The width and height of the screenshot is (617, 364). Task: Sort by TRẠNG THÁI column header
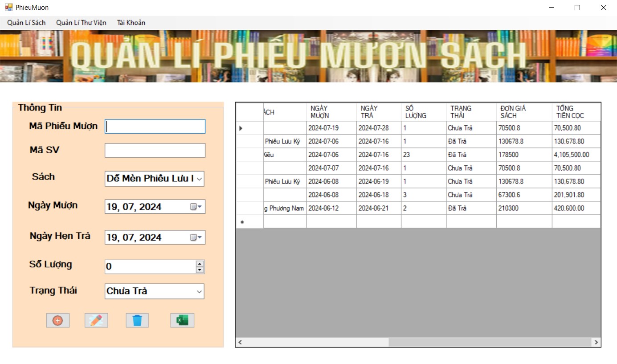coord(471,112)
